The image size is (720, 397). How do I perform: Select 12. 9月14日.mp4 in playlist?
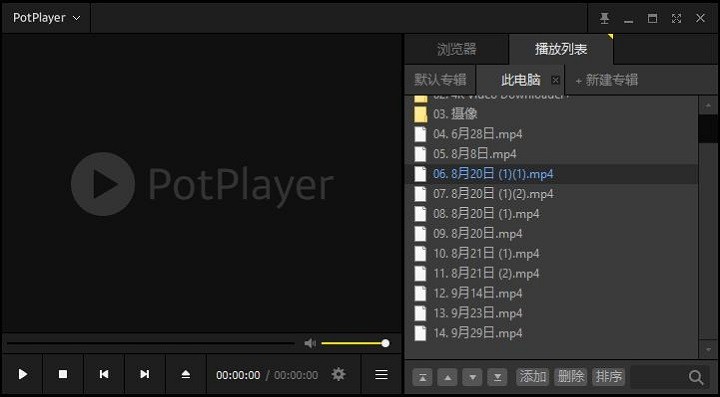(551, 293)
